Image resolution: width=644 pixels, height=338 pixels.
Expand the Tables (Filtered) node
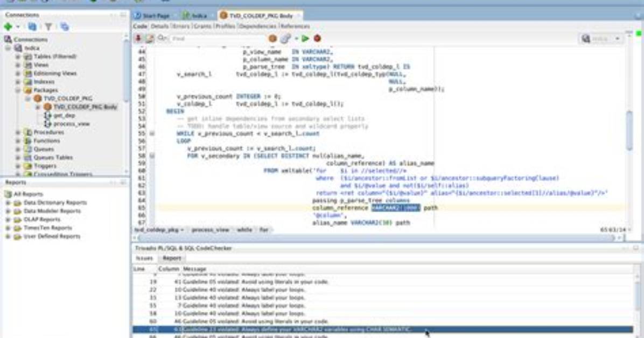point(18,57)
